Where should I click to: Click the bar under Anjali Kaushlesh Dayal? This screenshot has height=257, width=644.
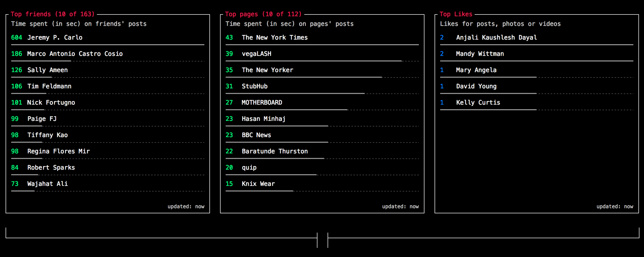537,45
